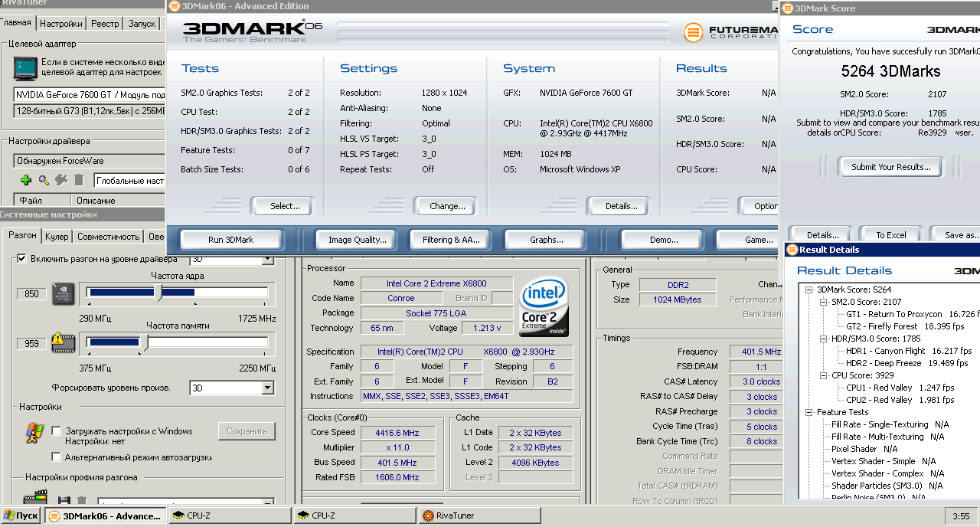This screenshot has width=980, height=527.
Task: Click the core clock frequency slider handle
Action: tap(158, 292)
